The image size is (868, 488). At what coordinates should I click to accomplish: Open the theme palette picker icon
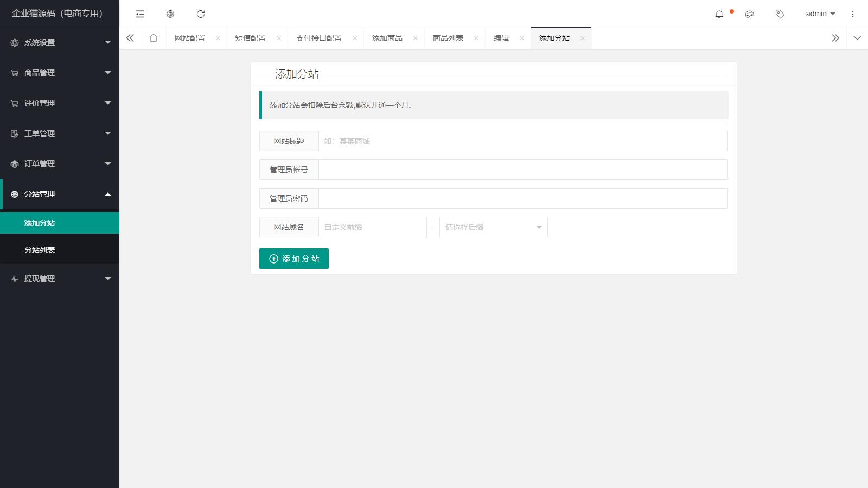[x=749, y=15]
